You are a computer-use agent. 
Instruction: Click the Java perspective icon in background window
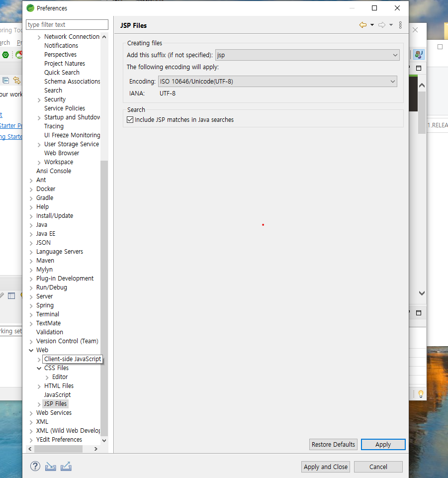pos(419,55)
